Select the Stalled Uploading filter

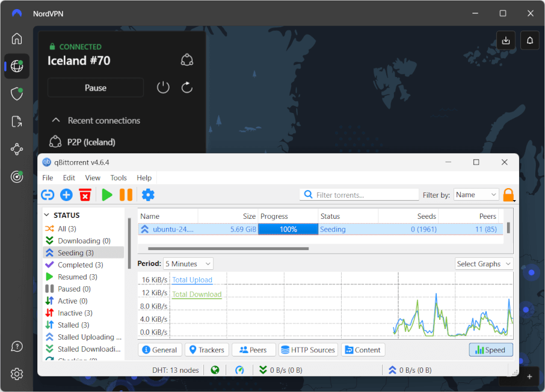pos(84,337)
